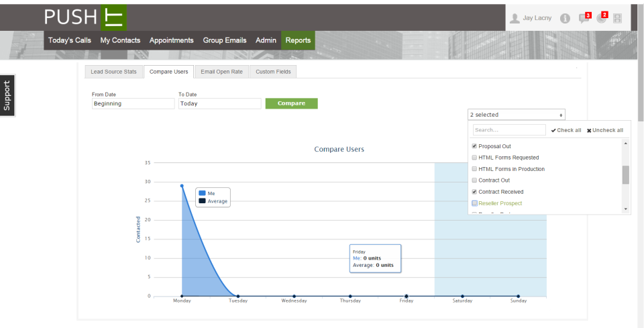
Task: Click Uncheck all in dropdown
Action: tap(605, 130)
